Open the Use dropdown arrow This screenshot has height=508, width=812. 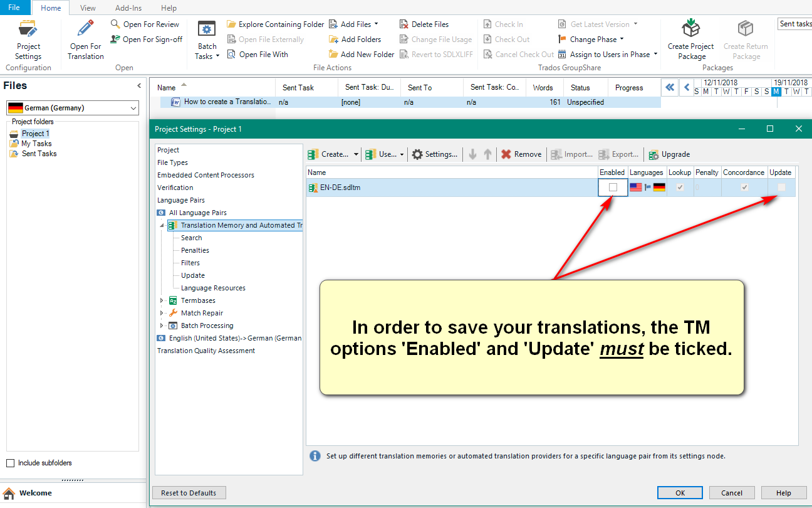403,154
